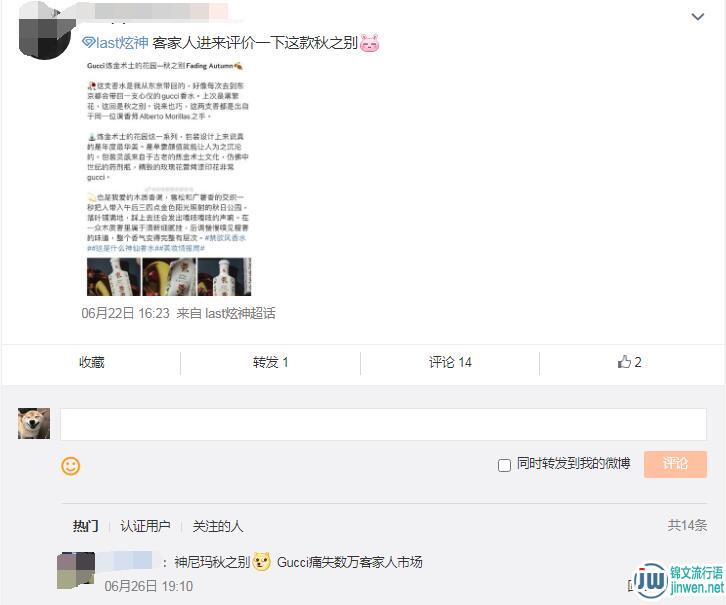Viewport: 726px width, 605px height.
Task: Submit with the orange 评论 button
Action: point(675,464)
